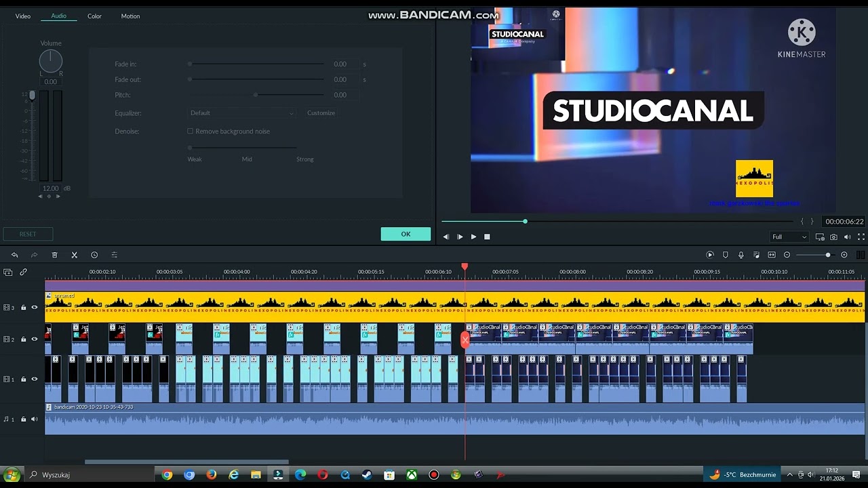
Task: Step to the next frame
Action: [x=460, y=237]
